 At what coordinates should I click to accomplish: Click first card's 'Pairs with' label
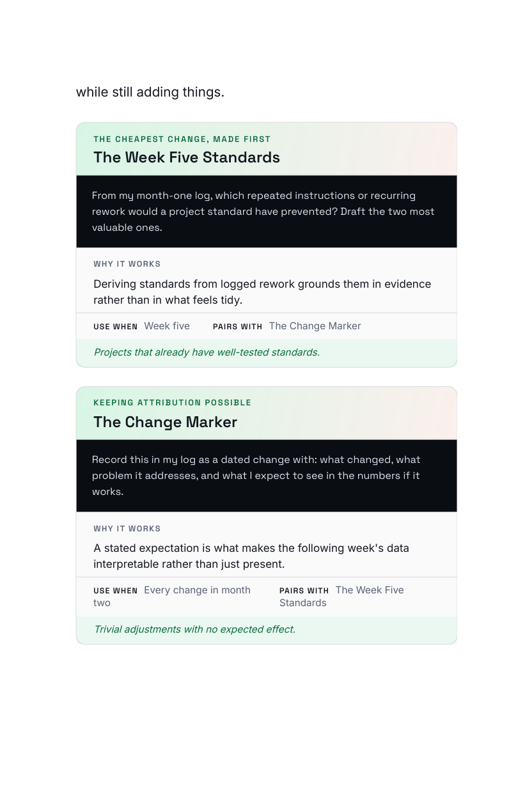238,327
